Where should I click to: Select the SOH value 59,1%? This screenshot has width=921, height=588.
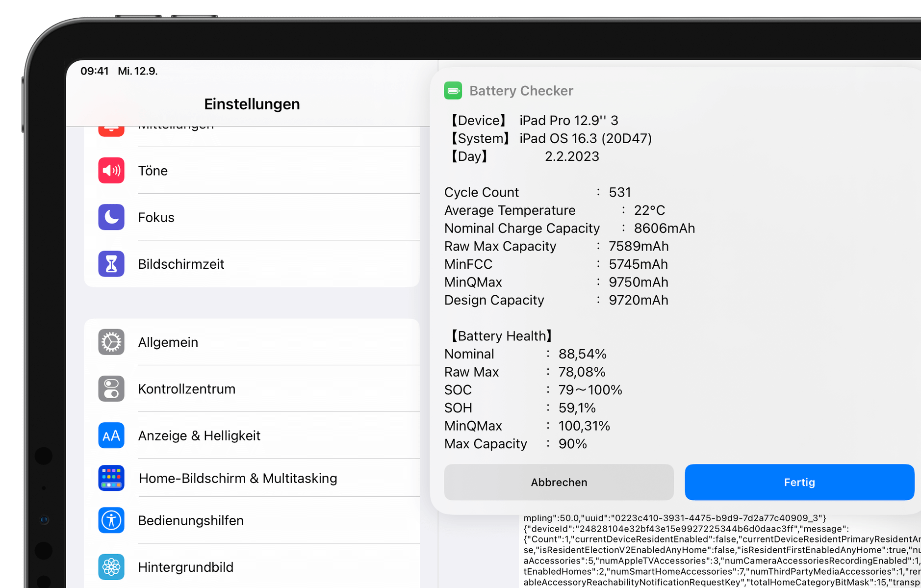click(x=577, y=408)
